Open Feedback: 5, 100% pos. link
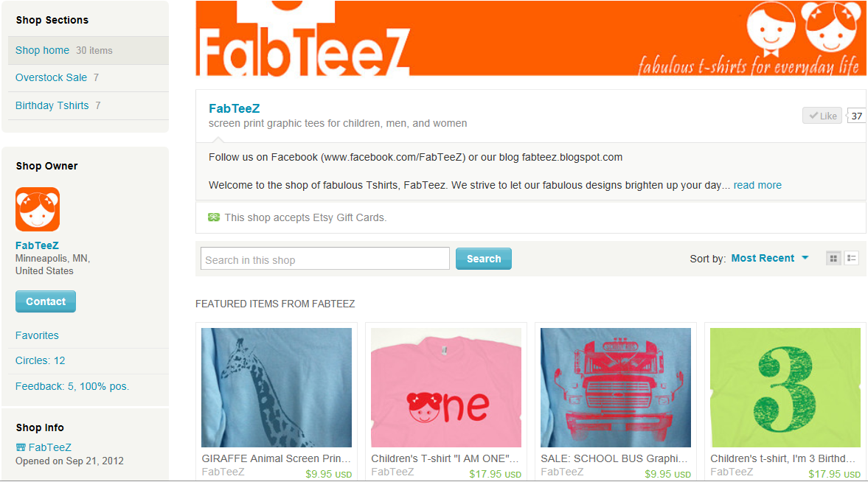 click(72, 386)
